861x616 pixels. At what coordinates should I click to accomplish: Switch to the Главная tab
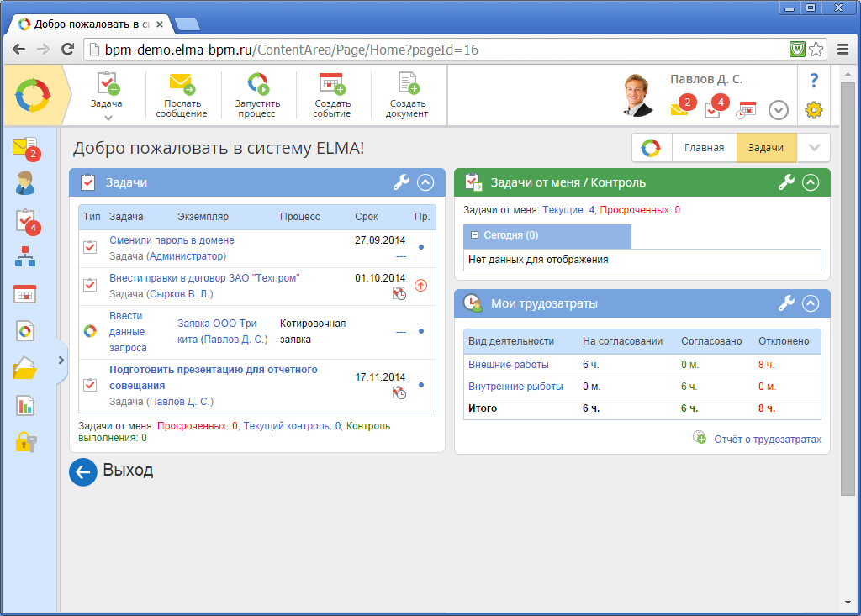[704, 148]
